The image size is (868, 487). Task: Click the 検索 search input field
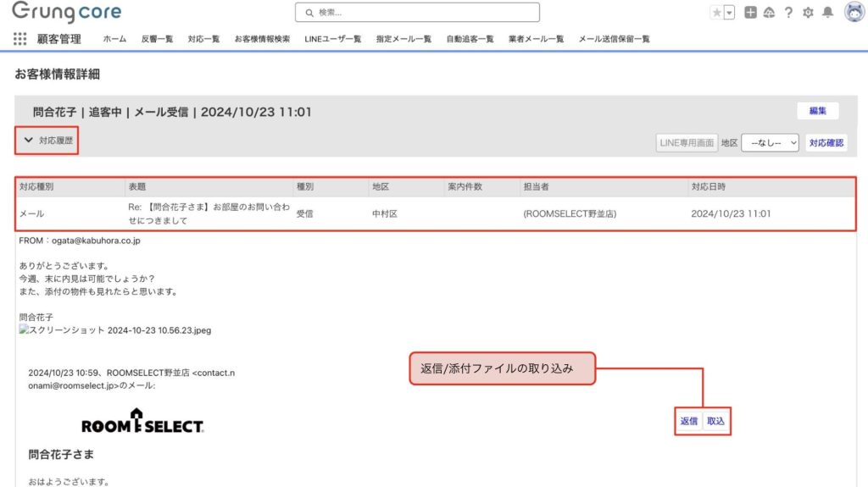pos(417,13)
